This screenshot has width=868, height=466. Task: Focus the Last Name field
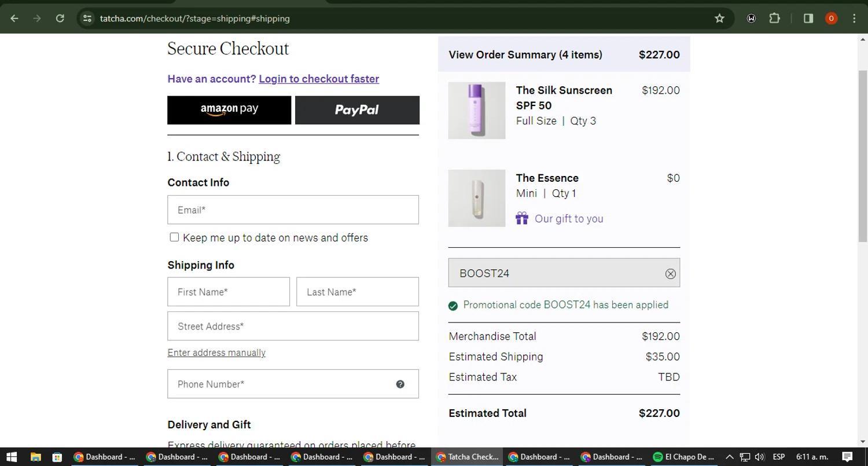point(358,292)
